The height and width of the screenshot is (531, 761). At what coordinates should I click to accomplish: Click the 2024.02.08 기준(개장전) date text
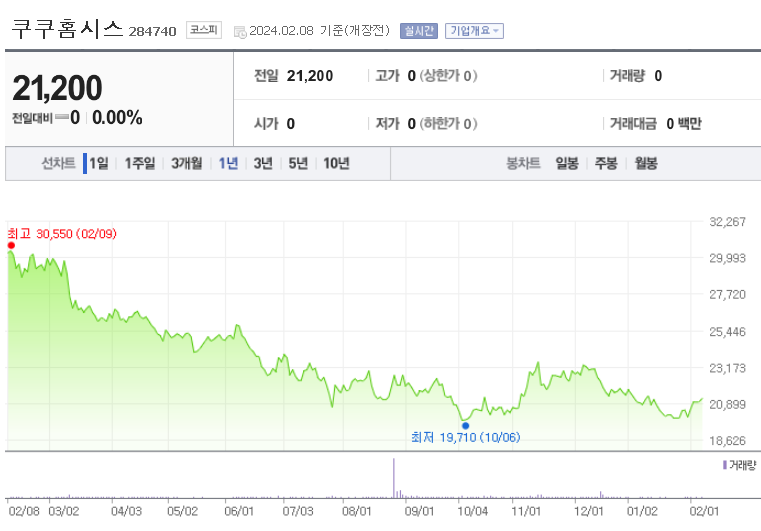click(319, 31)
